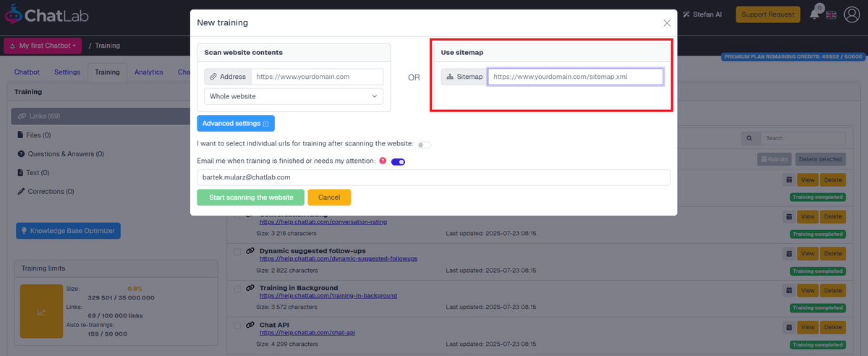Disable email me when training finished toggle

pos(398,161)
